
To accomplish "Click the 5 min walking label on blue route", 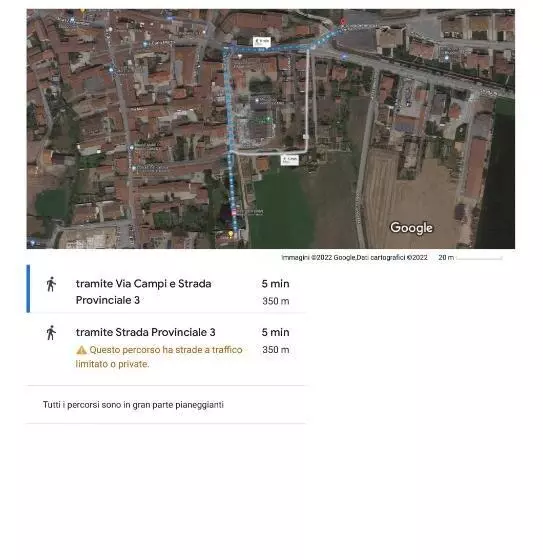I will [262, 42].
